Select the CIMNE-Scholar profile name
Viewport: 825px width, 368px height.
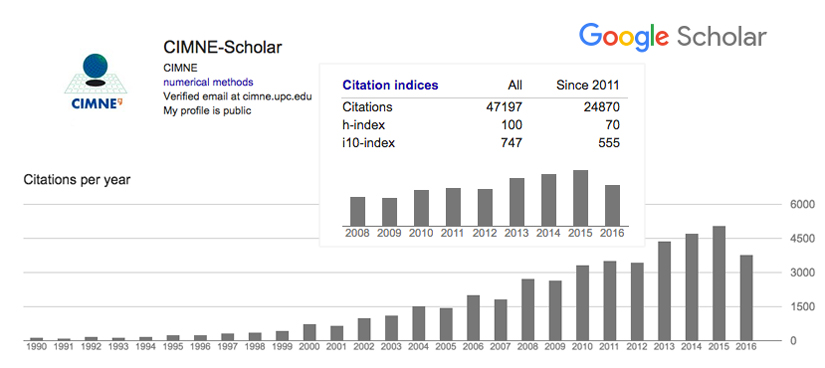pyautogui.click(x=223, y=47)
